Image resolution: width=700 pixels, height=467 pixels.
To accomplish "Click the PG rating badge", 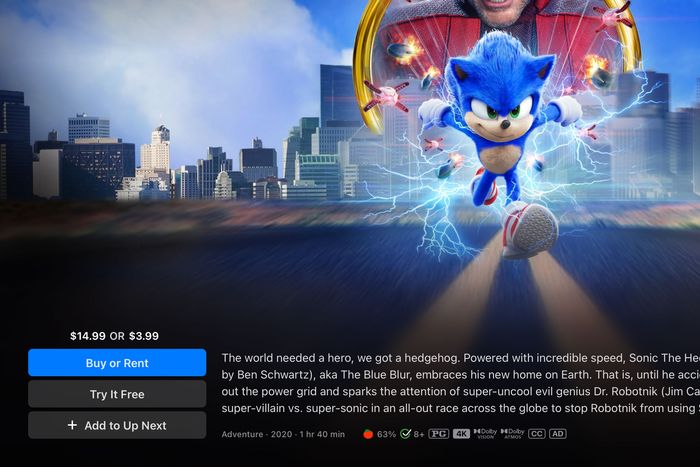I will [x=438, y=434].
